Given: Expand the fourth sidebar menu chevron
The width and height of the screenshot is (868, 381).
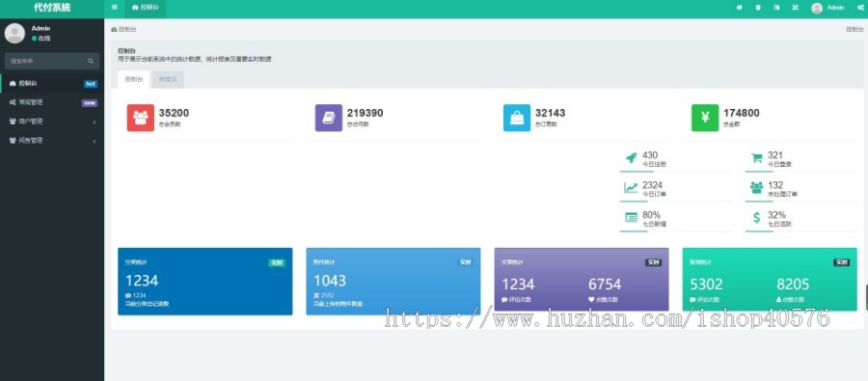Looking at the screenshot, I should [x=95, y=141].
